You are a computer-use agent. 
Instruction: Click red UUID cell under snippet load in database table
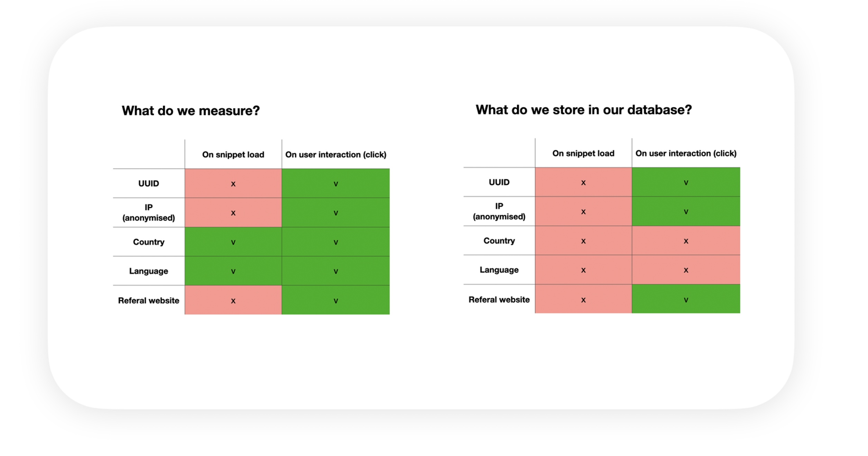tap(583, 182)
